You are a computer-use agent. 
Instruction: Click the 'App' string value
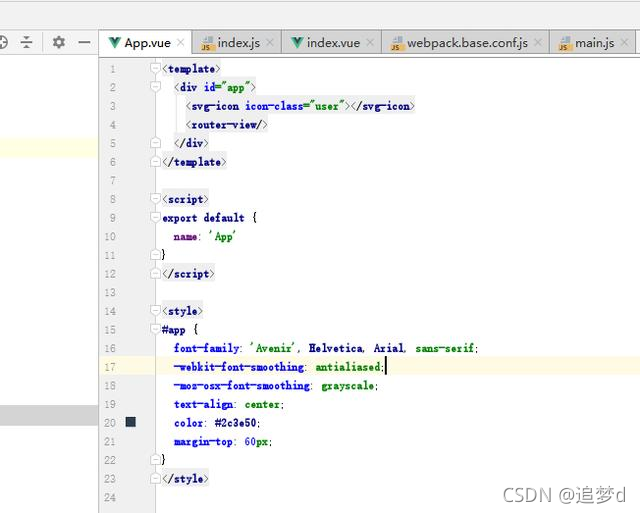coord(223,237)
